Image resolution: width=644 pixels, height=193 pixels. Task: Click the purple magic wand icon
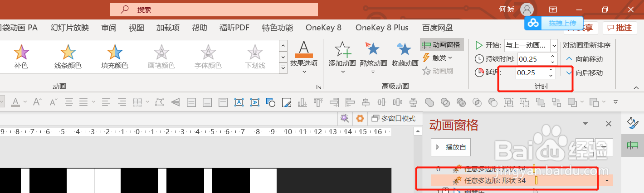(345, 119)
